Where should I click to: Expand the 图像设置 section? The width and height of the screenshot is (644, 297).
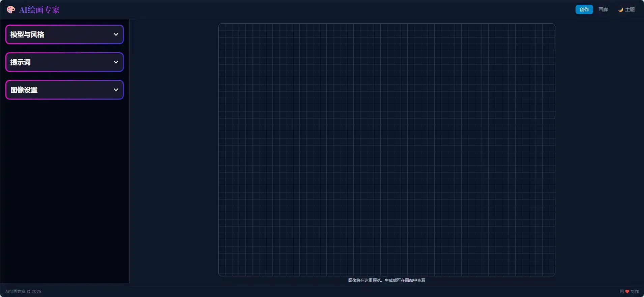pyautogui.click(x=64, y=90)
